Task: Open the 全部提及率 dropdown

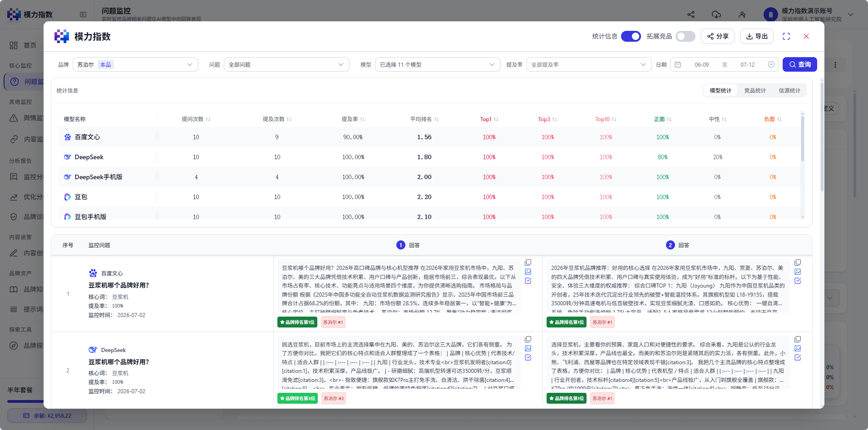Action: [589, 64]
